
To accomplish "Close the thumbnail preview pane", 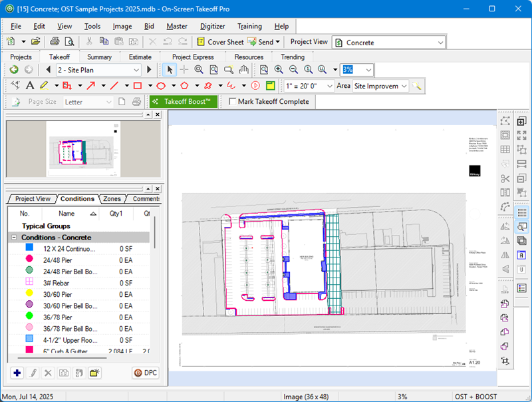I will pyautogui.click(x=158, y=114).
